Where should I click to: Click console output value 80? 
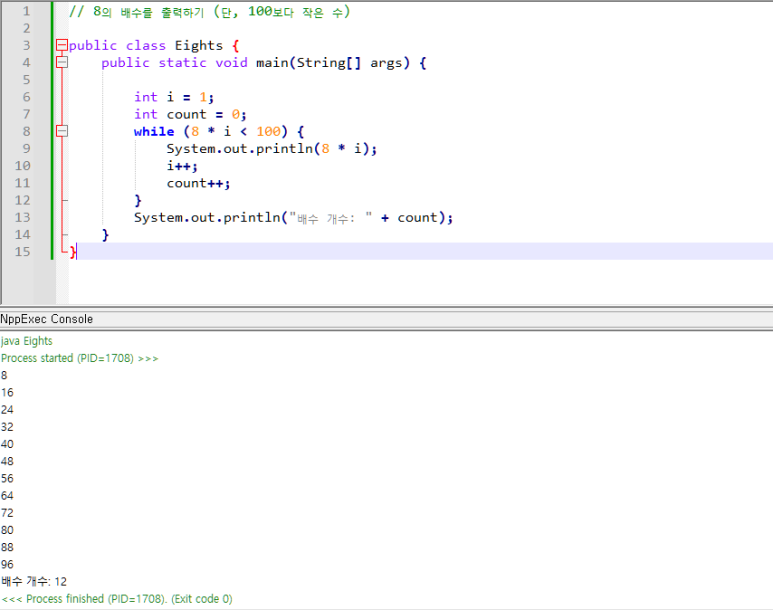[x=7, y=530]
